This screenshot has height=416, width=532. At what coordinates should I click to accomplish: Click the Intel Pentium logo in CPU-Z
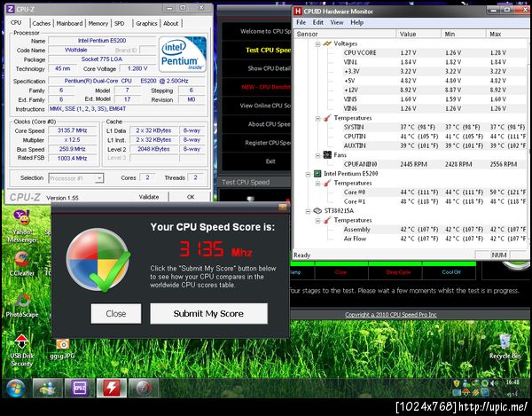183,54
